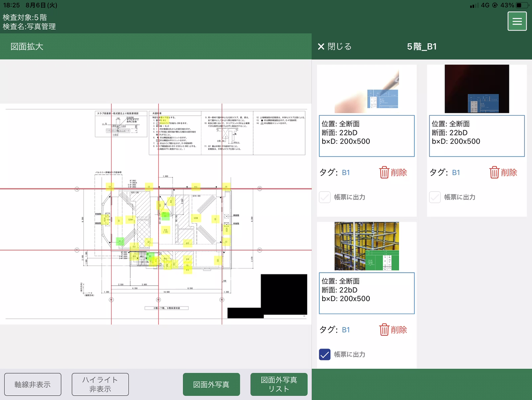
Task: Tap the 18:25 clock in the status bar
Action: (x=11, y=6)
